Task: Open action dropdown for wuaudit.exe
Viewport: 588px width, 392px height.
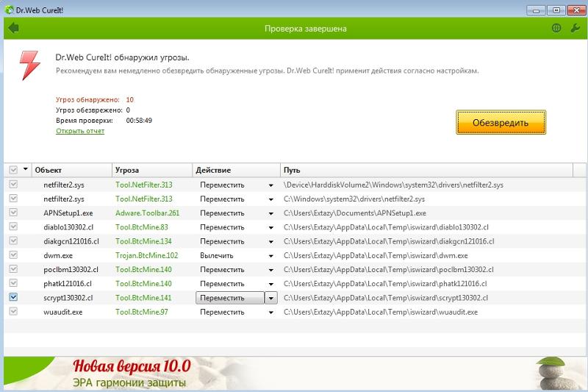Action: pyautogui.click(x=270, y=313)
